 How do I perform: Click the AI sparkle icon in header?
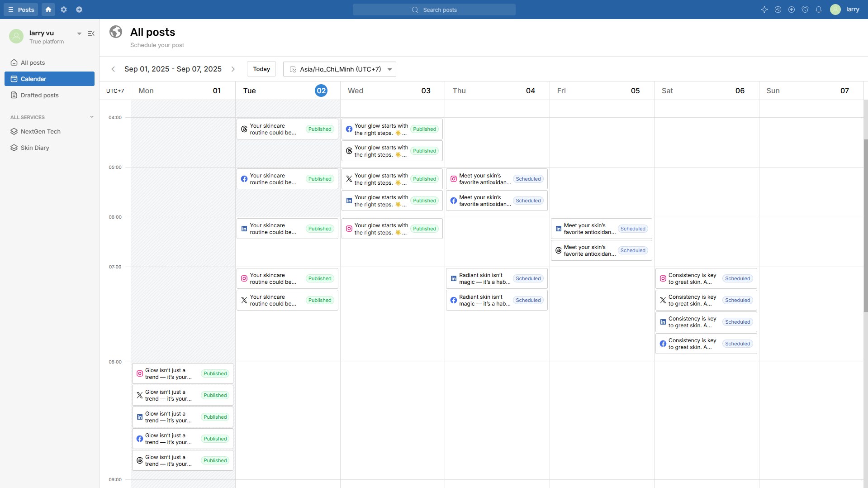(764, 10)
